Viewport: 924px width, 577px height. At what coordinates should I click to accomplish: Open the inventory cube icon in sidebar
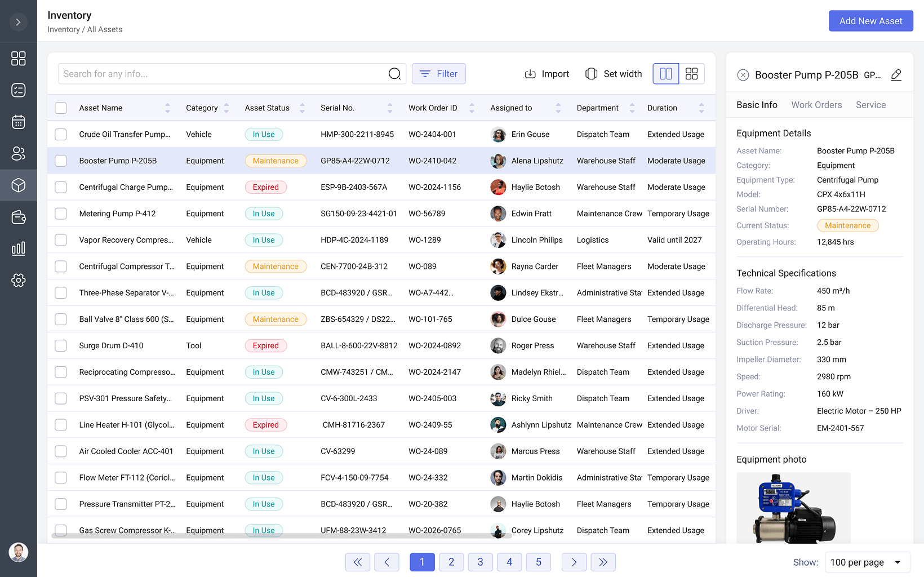[x=18, y=185]
